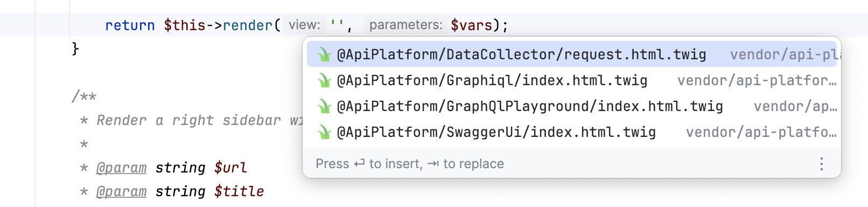This screenshot has height=207, width=868.
Task: Select @ApiPlatform/DataCollector/request.html.twig completion
Action: click(x=572, y=54)
